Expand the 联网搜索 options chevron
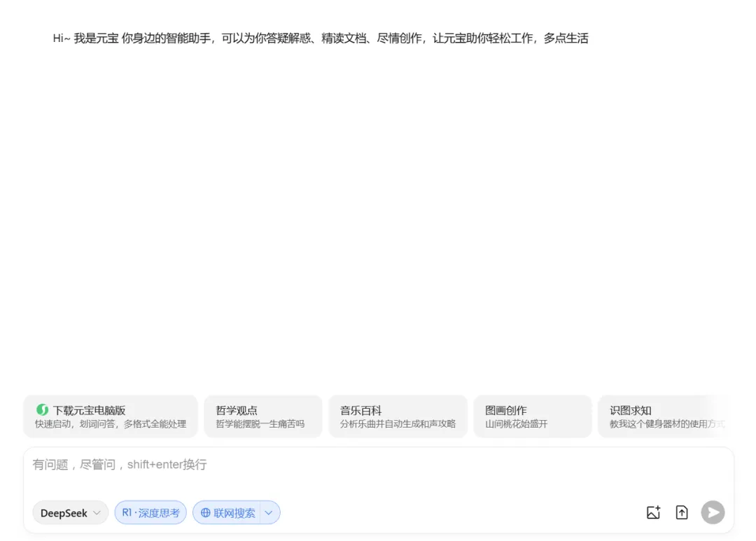Image resolution: width=756 pixels, height=541 pixels. pyautogui.click(x=269, y=512)
